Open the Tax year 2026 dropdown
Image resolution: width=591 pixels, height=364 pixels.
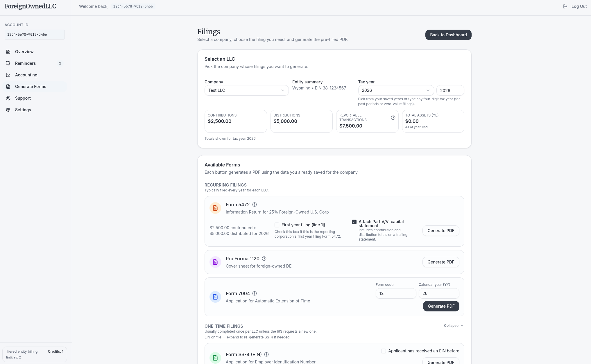pyautogui.click(x=396, y=90)
